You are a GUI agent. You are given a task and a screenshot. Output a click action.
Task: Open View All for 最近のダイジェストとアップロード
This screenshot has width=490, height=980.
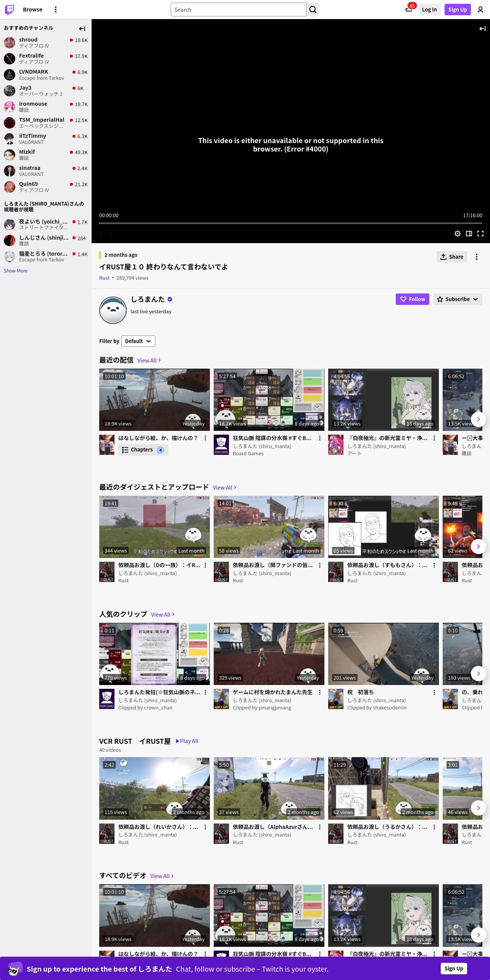pos(225,488)
